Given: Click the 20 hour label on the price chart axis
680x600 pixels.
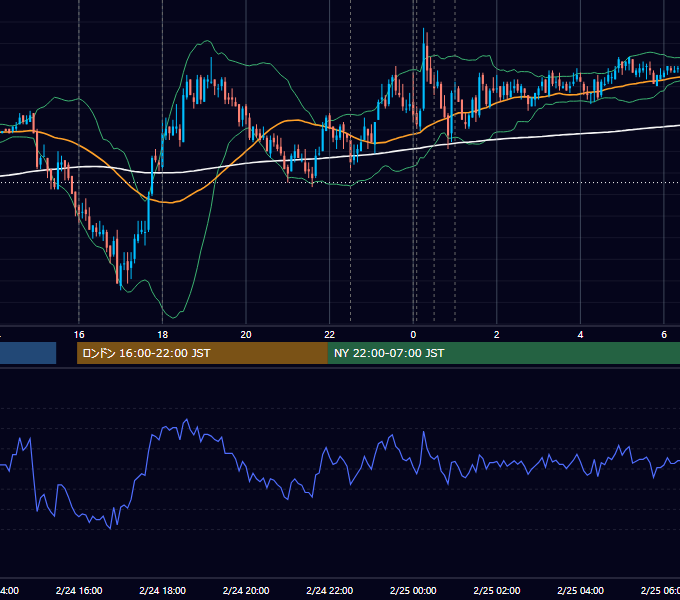Looking at the screenshot, I should pyautogui.click(x=246, y=335).
